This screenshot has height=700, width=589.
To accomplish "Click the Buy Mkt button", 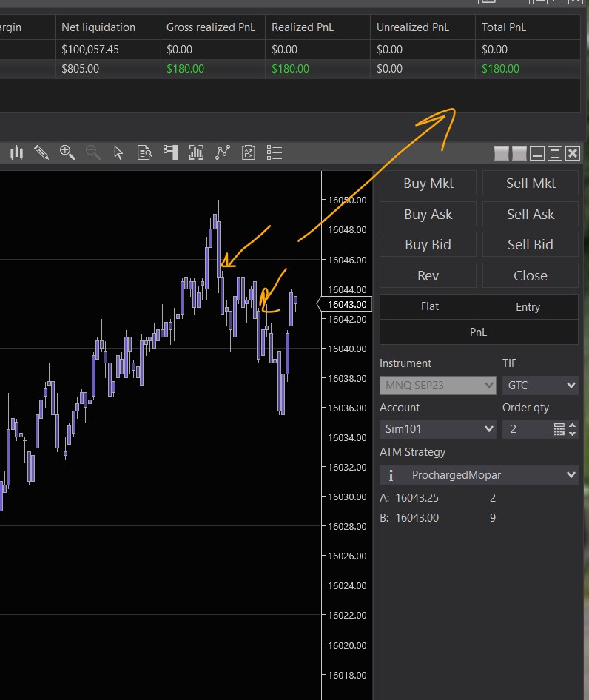I will pyautogui.click(x=428, y=184).
